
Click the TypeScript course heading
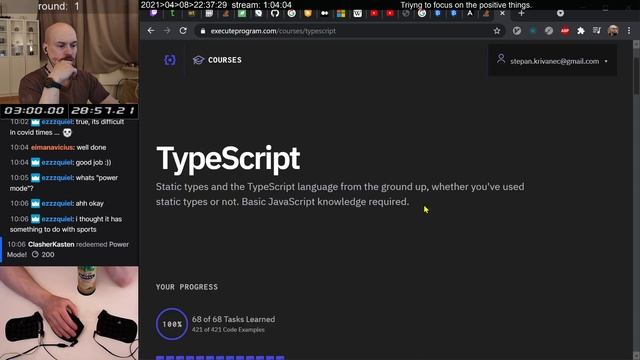(228, 158)
